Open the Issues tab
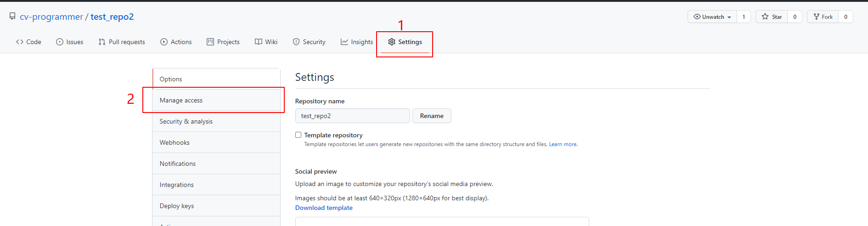 (70, 42)
